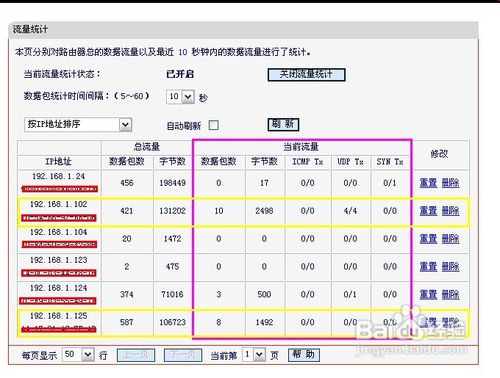Click the 帮助 button
The width and height of the screenshot is (500, 378).
pyautogui.click(x=304, y=355)
